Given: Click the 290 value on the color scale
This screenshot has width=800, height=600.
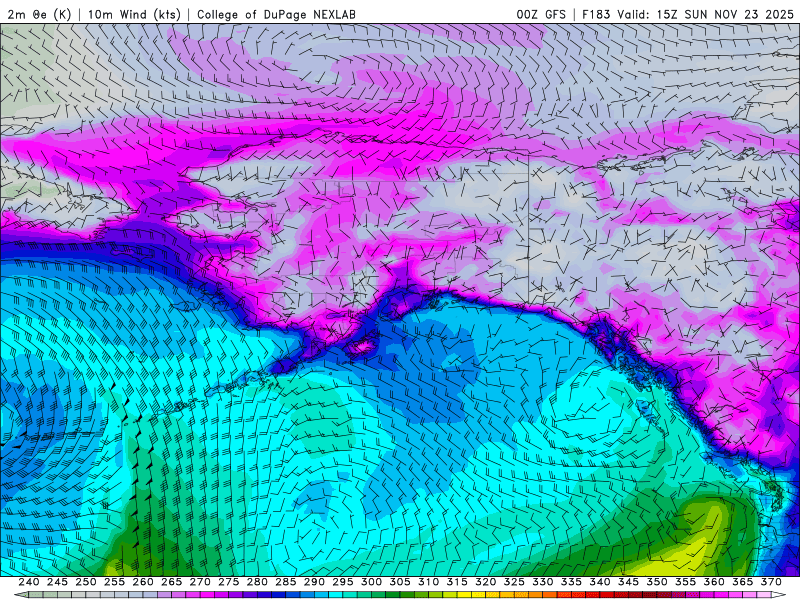Looking at the screenshot, I should point(314,582).
